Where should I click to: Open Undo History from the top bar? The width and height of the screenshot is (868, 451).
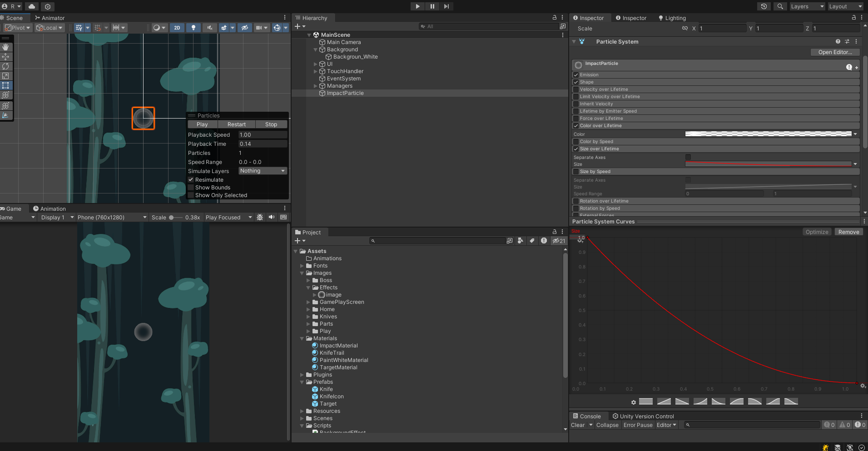pos(764,6)
